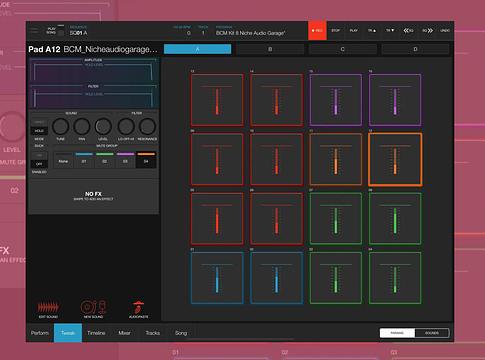485x360 pixels.
Task: Tap the Audiopaste icon
Action: 138,307
